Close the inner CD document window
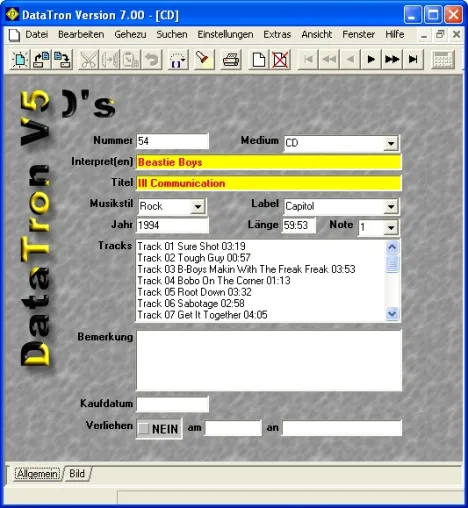 coord(456,34)
